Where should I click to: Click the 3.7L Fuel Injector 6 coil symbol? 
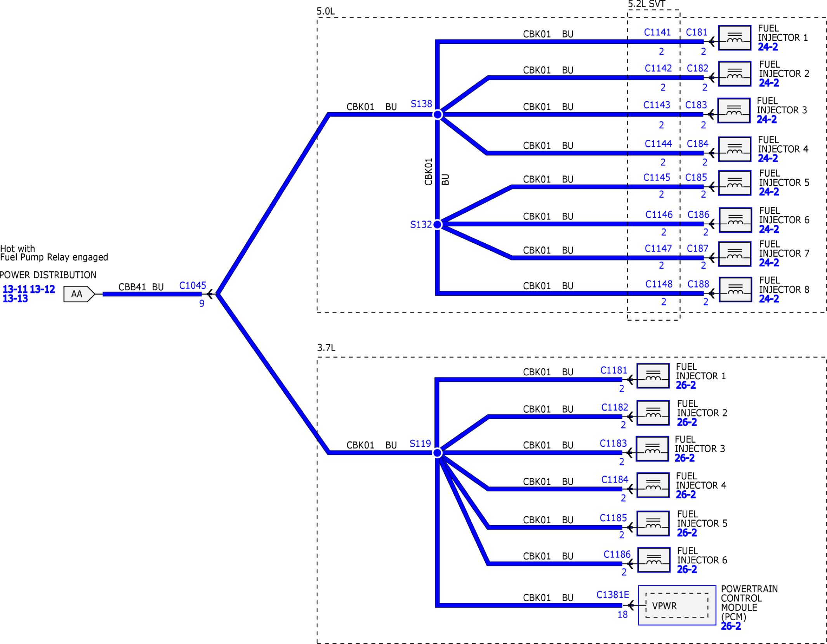(x=654, y=560)
